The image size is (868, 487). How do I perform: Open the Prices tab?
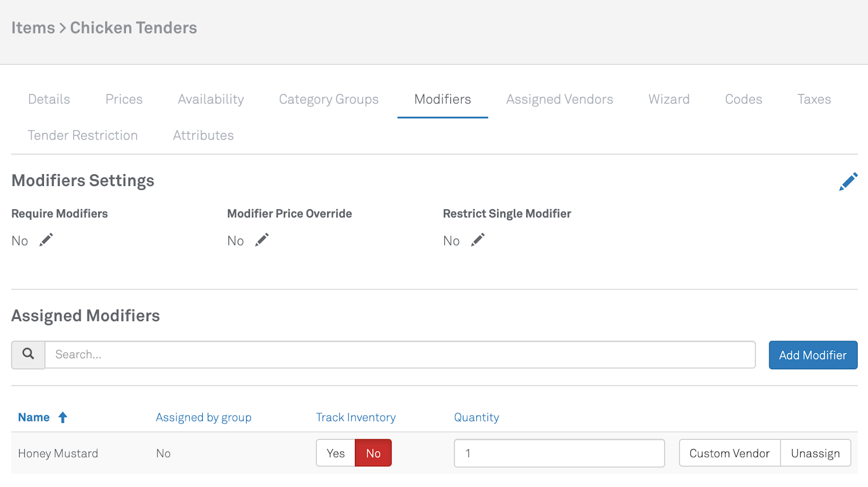[x=124, y=99]
